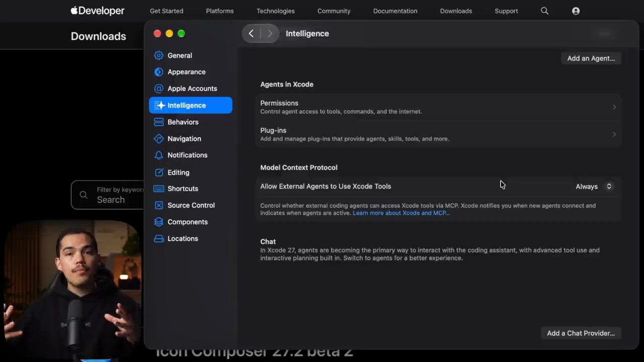Click the General gear icon in sidebar
The height and width of the screenshot is (362, 644).
click(159, 55)
